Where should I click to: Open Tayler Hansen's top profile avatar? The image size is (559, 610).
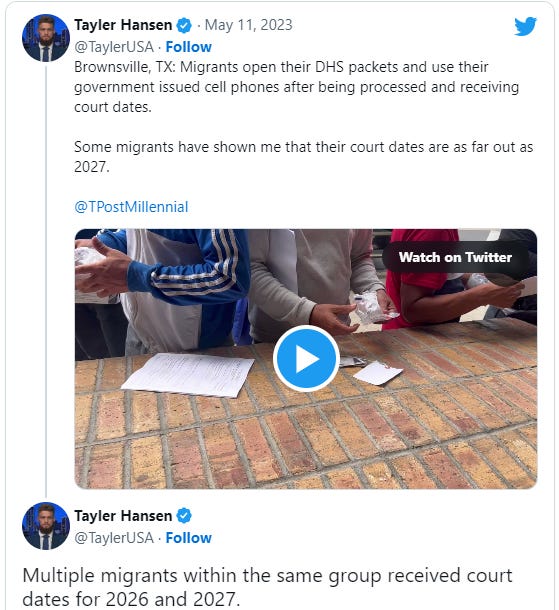click(46, 38)
